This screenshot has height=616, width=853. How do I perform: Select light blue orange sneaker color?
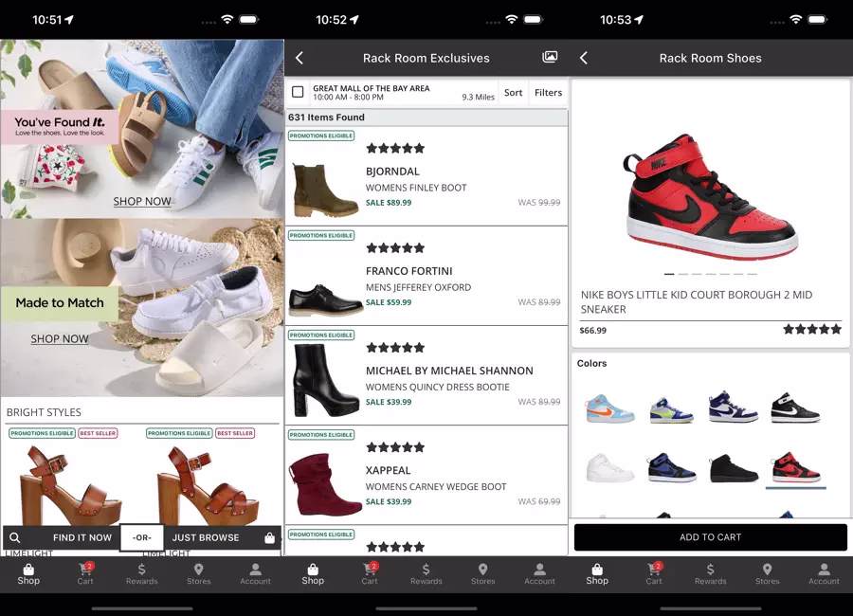point(609,408)
